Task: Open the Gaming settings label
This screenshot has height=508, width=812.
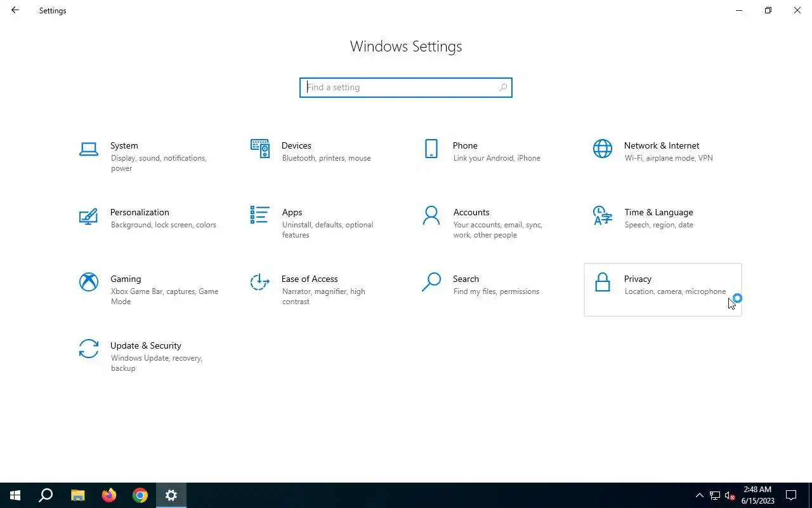Action: coord(126,279)
